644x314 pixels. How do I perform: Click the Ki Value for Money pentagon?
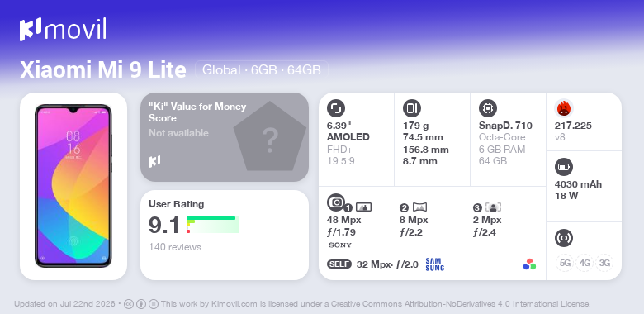pos(270,137)
